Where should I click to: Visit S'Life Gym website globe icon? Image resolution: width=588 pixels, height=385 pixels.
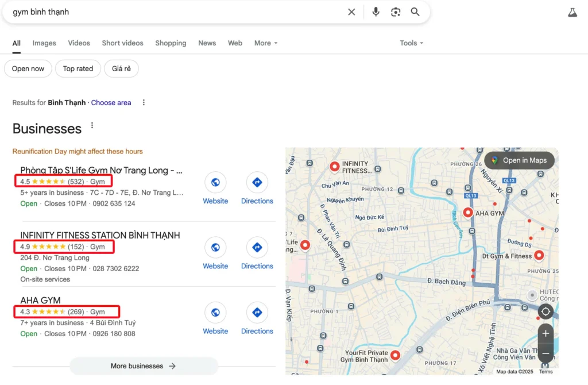click(215, 182)
